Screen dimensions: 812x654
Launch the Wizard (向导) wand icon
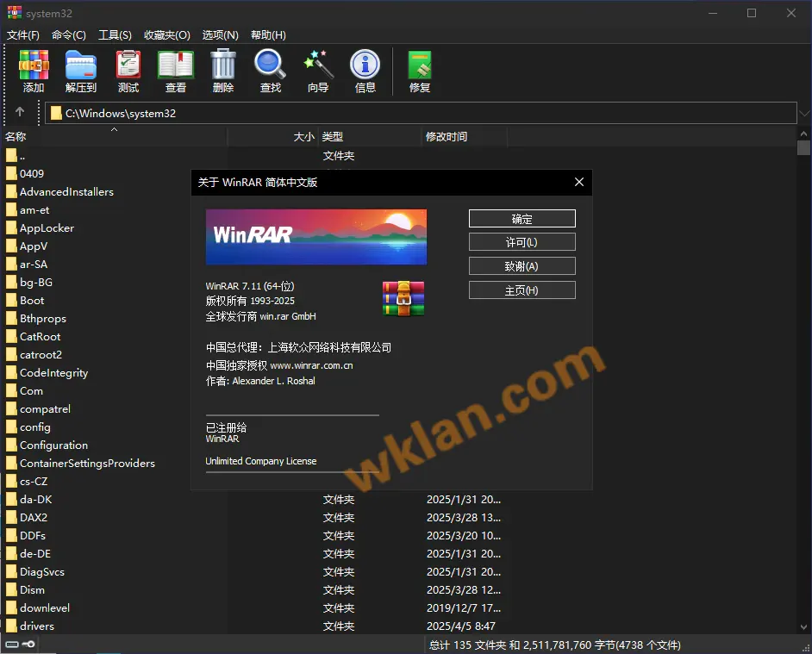coord(318,71)
